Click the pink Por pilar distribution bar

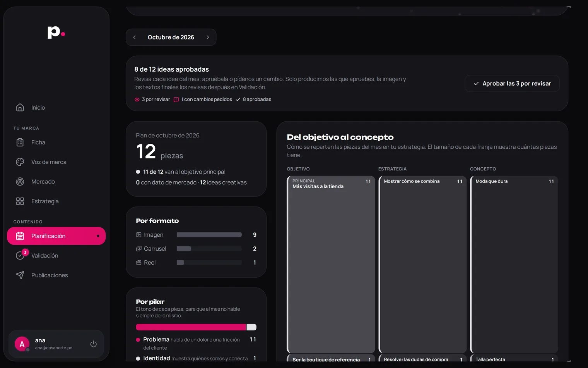point(191,327)
